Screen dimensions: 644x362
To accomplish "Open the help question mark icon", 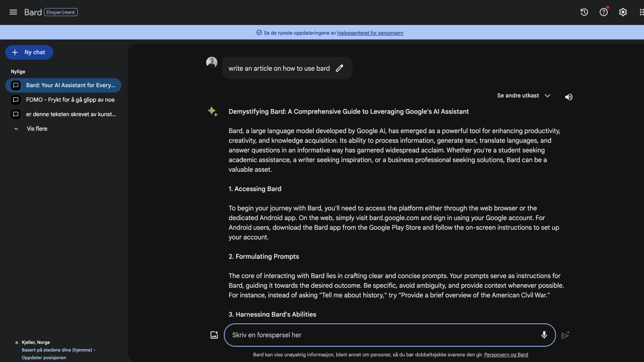I will (603, 12).
